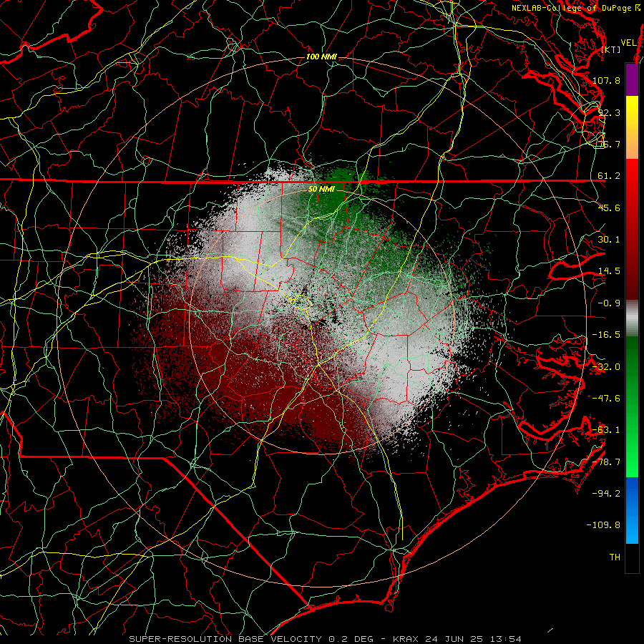This screenshot has width=644, height=644.
Task: Select the -78.7 velocity scale value
Action: point(606,462)
